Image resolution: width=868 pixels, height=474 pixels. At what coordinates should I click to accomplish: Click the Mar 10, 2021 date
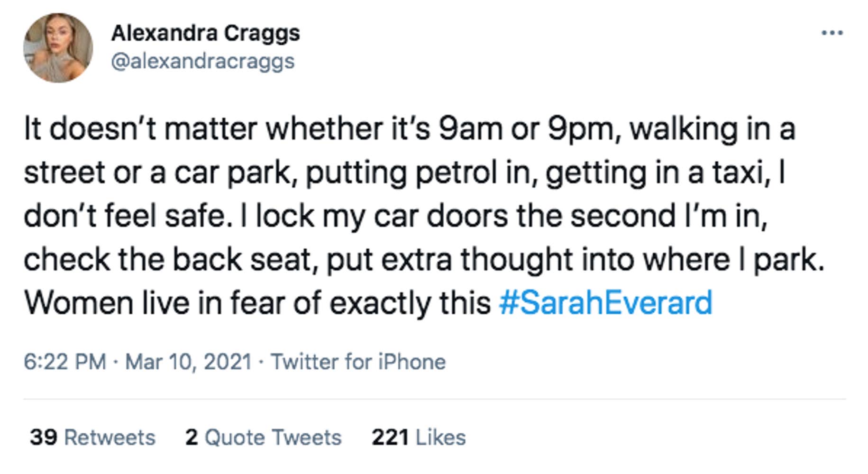[x=188, y=362]
